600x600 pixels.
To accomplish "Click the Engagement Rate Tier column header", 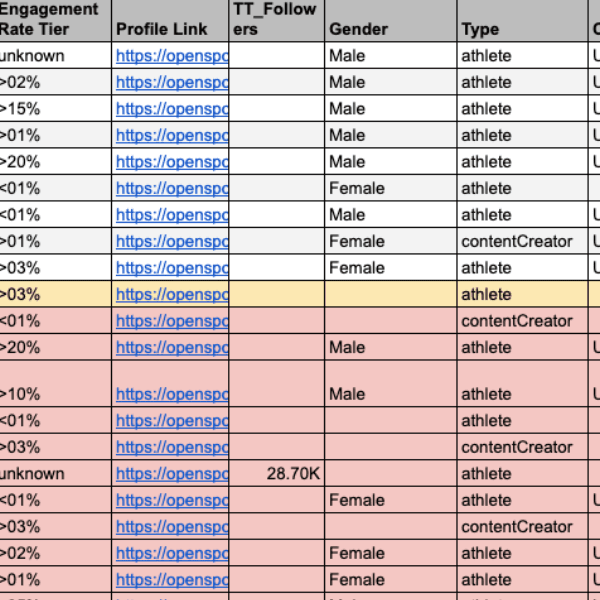I will pos(55,20).
